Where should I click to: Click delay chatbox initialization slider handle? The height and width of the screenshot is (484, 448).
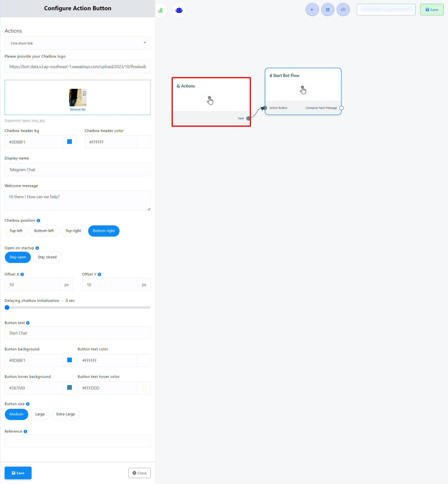pos(7,308)
